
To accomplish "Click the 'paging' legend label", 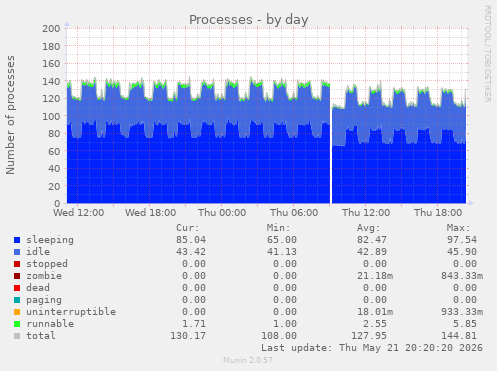I will coord(44,300).
